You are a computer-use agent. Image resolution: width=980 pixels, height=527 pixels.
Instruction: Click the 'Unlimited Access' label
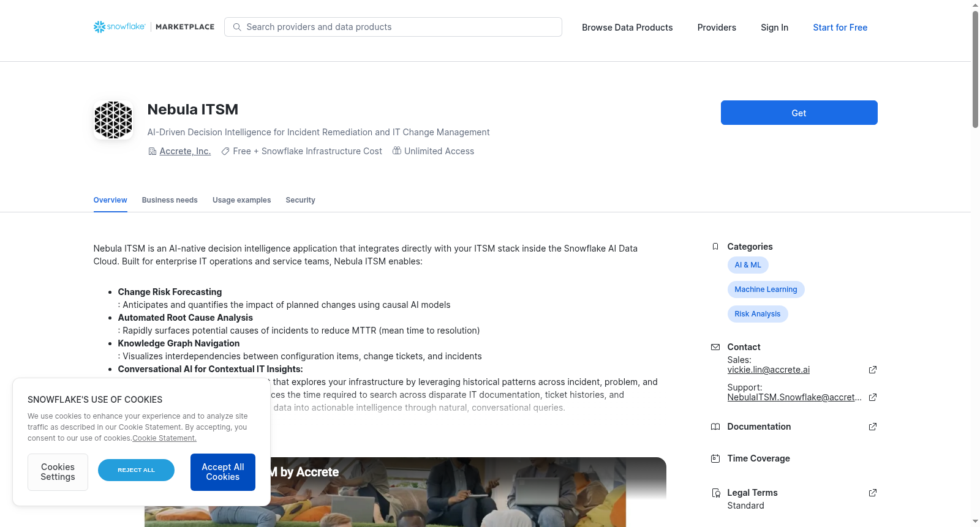(x=439, y=151)
